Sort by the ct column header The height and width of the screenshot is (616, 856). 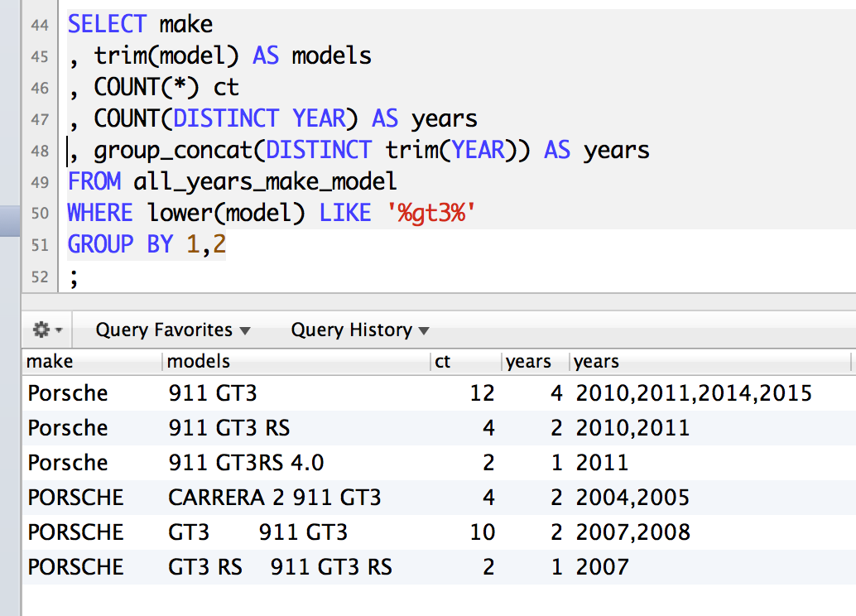click(x=466, y=362)
